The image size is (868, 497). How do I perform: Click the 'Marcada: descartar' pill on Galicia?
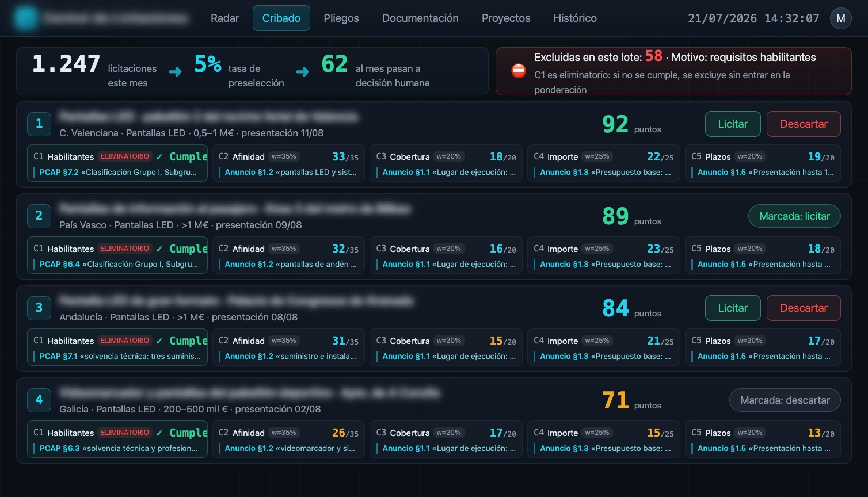coord(785,400)
